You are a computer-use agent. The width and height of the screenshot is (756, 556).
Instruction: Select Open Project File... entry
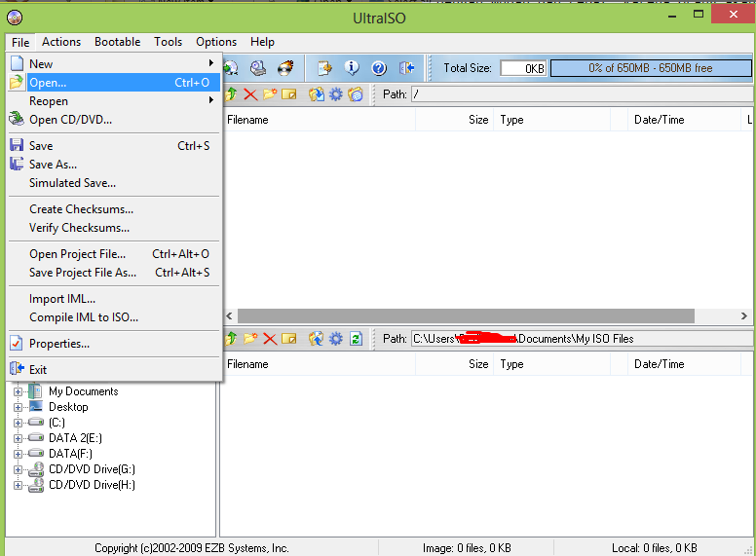point(115,254)
